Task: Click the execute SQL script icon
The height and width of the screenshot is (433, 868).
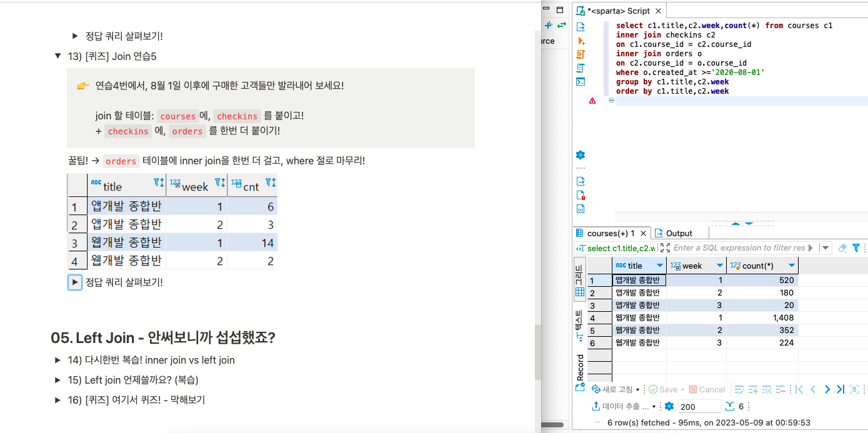Action: click(581, 54)
